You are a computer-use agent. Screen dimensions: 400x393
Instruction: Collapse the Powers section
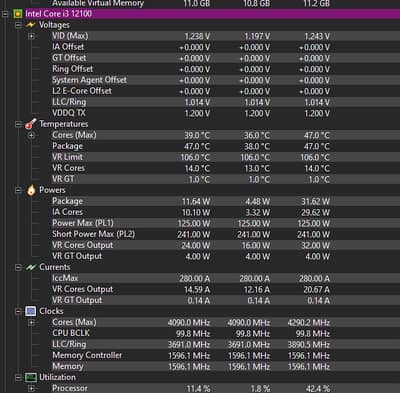point(18,190)
